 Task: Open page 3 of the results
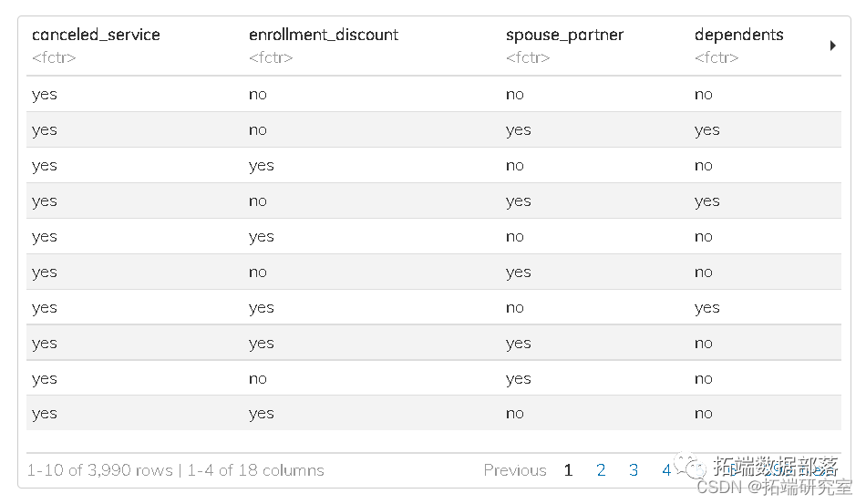point(634,470)
